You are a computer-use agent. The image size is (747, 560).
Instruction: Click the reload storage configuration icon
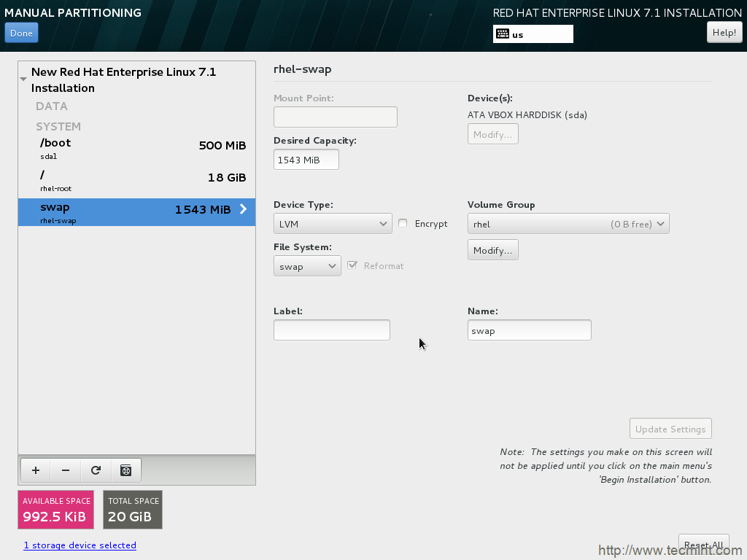click(96, 470)
